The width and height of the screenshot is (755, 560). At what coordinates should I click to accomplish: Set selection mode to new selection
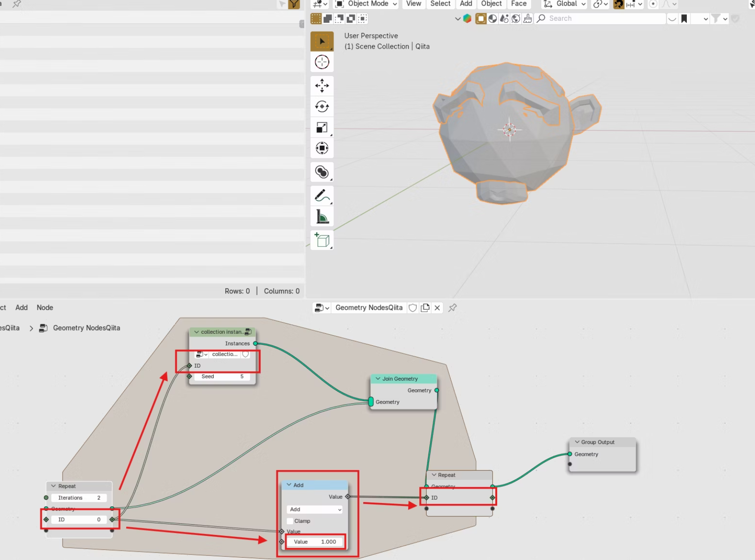click(x=316, y=19)
